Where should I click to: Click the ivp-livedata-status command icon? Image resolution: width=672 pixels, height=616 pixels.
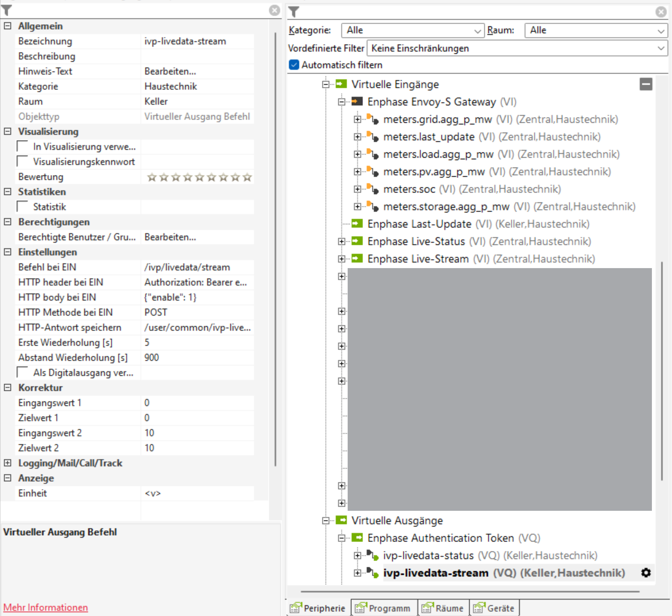[x=373, y=555]
